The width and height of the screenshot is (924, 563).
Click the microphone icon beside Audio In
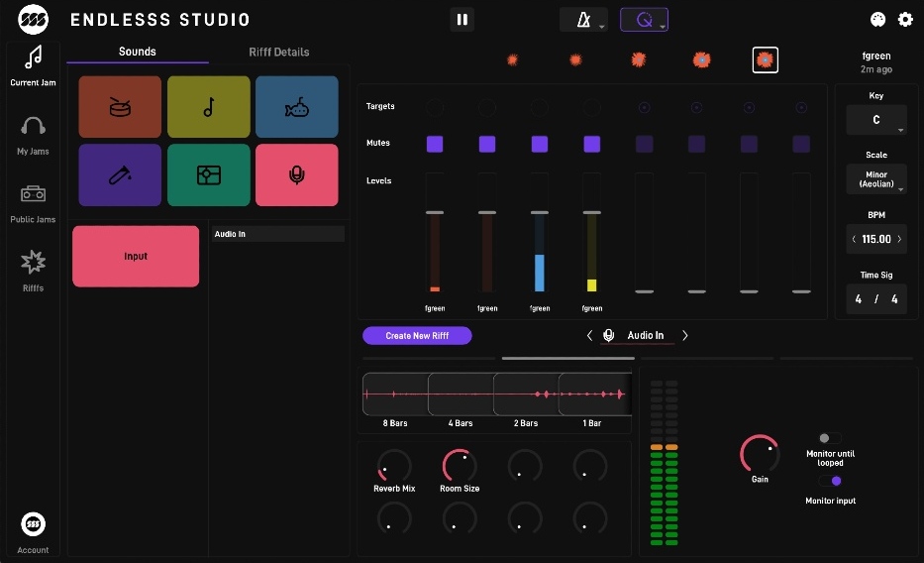[609, 335]
